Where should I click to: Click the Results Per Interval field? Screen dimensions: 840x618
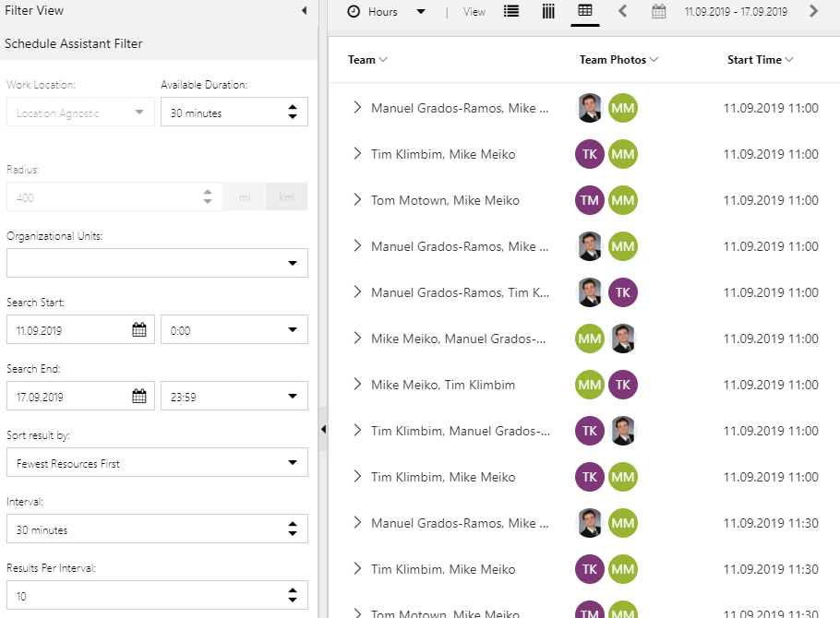157,595
